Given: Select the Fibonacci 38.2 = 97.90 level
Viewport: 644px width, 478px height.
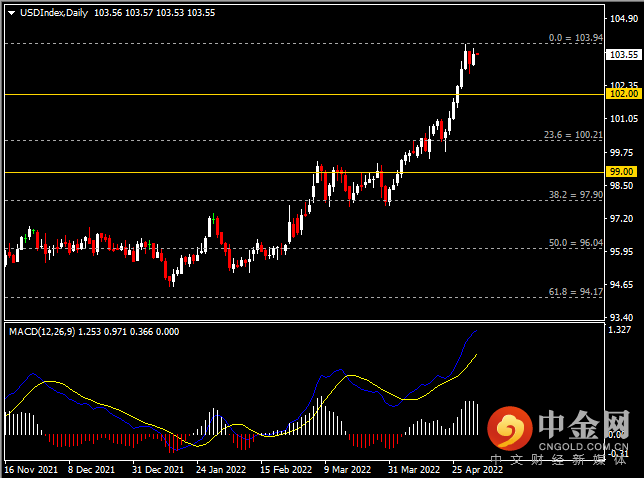Looking at the screenshot, I should pos(576,195).
